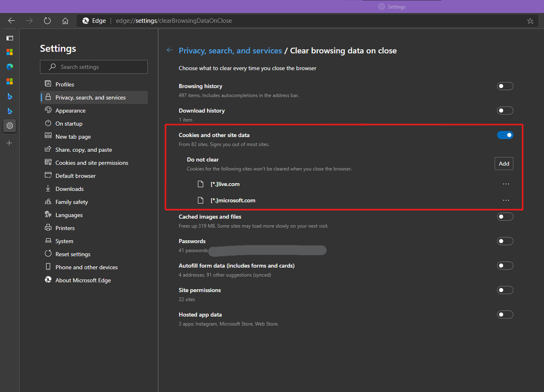Viewport: 544px width, 392px height.
Task: Enable clearing Browsing history on close
Action: (x=505, y=86)
